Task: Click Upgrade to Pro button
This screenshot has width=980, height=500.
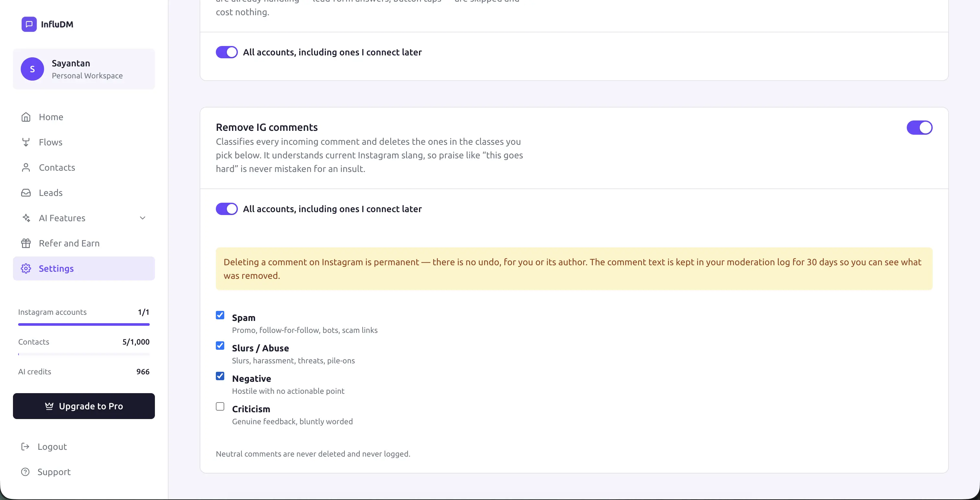Action: point(84,406)
